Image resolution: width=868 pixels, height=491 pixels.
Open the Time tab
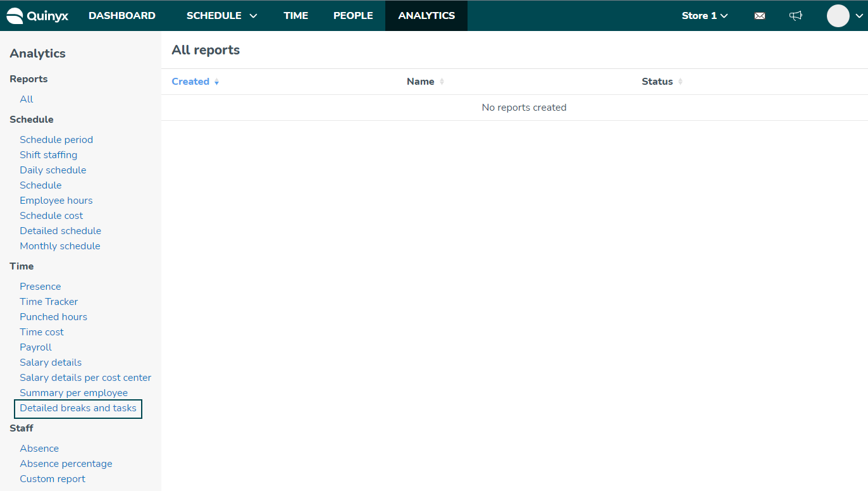(x=296, y=16)
